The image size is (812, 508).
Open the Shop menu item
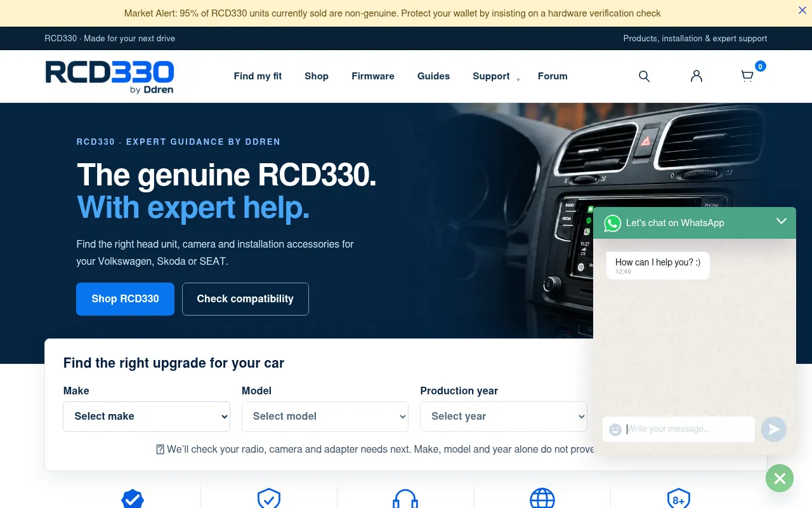317,76
